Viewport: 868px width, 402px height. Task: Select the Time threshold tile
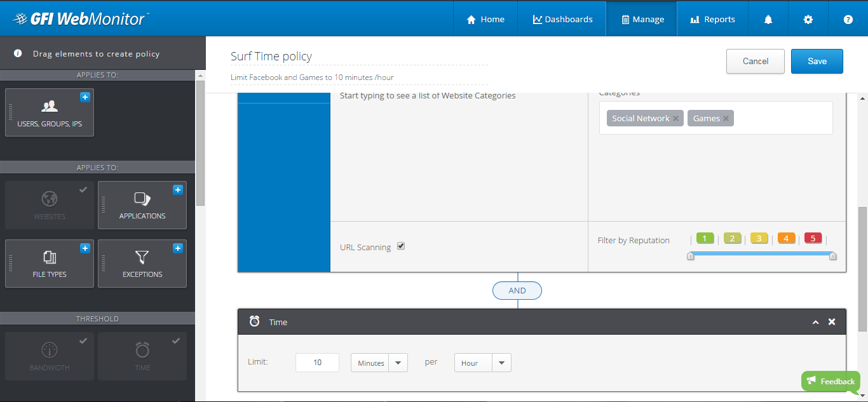point(142,356)
